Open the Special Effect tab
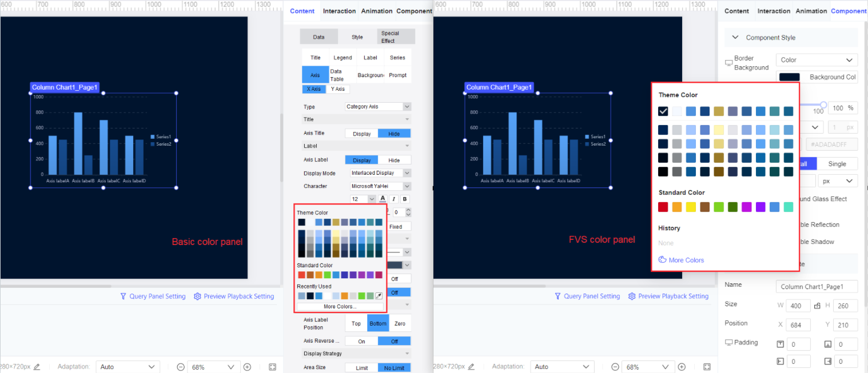868x373 pixels. [395, 37]
